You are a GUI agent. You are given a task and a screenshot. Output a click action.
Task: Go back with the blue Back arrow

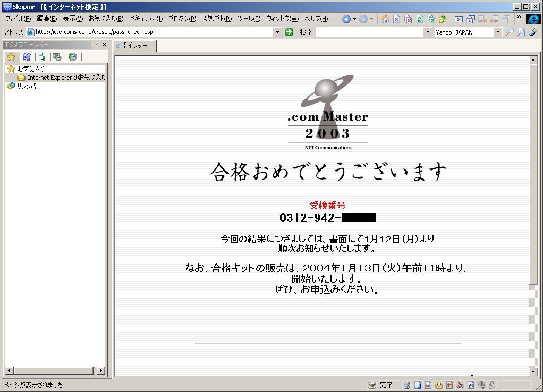click(345, 19)
